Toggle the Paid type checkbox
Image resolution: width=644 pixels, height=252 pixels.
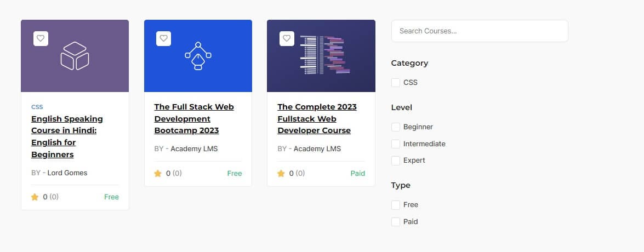396,222
